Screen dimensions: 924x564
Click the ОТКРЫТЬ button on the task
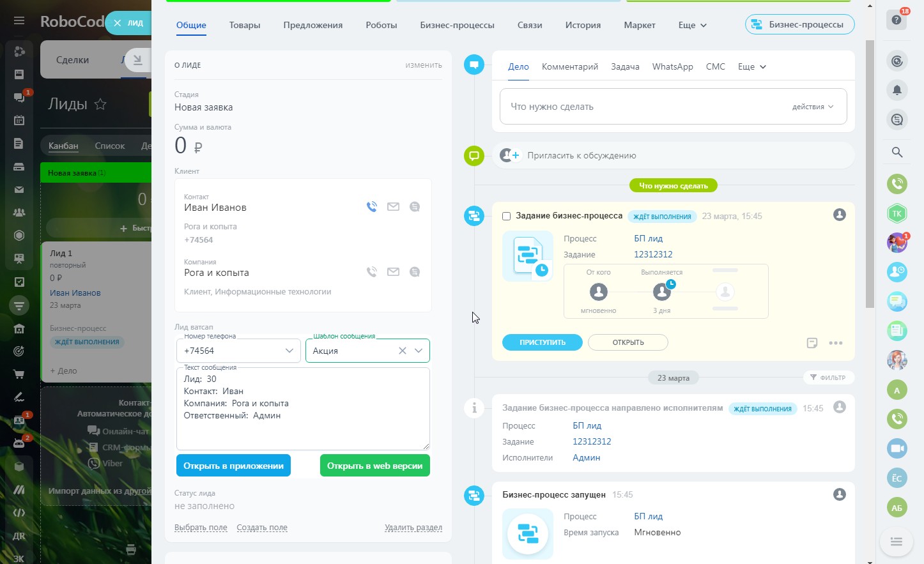[x=628, y=342]
